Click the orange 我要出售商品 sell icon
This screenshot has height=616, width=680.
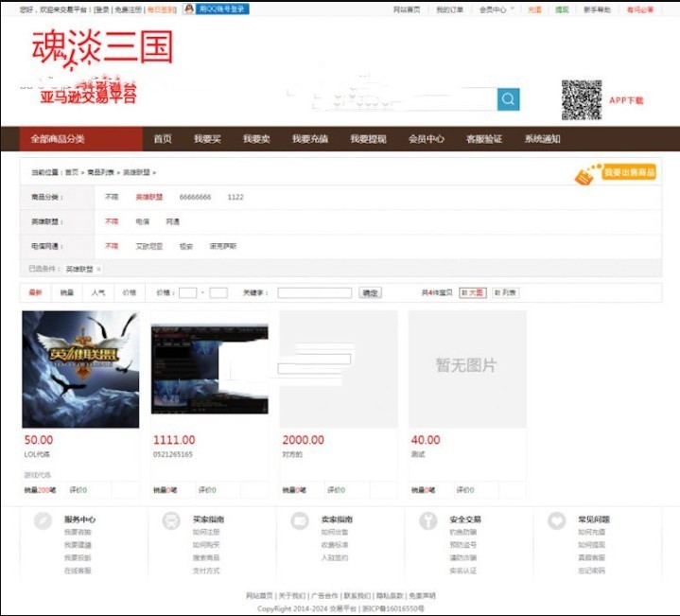coord(590,173)
